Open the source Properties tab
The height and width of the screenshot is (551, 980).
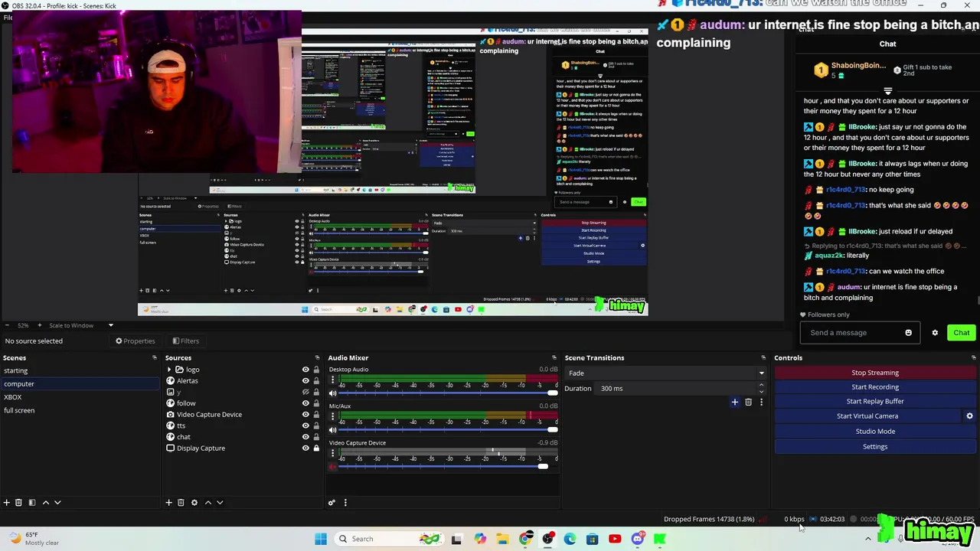point(136,341)
